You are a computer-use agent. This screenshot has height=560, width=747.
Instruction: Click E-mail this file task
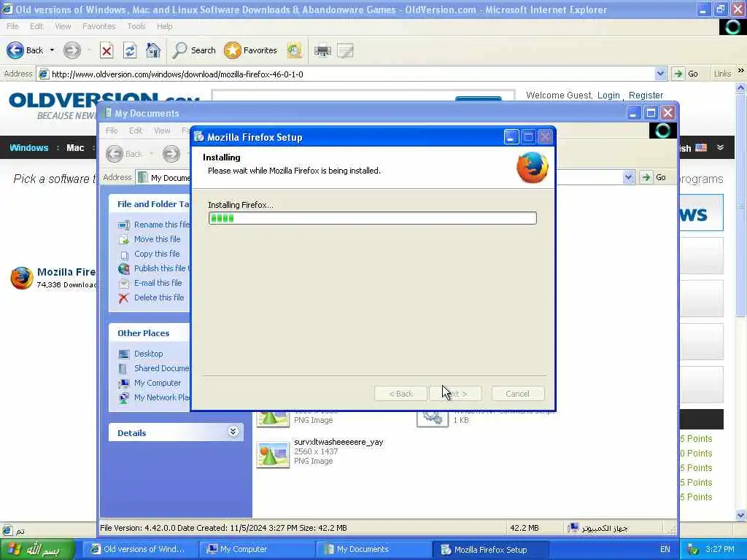[150, 283]
